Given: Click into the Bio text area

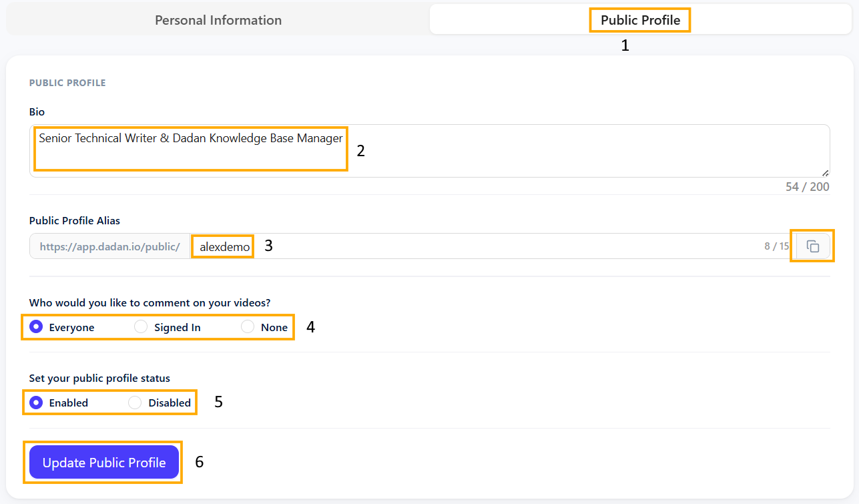Looking at the screenshot, I should pyautogui.click(x=429, y=151).
